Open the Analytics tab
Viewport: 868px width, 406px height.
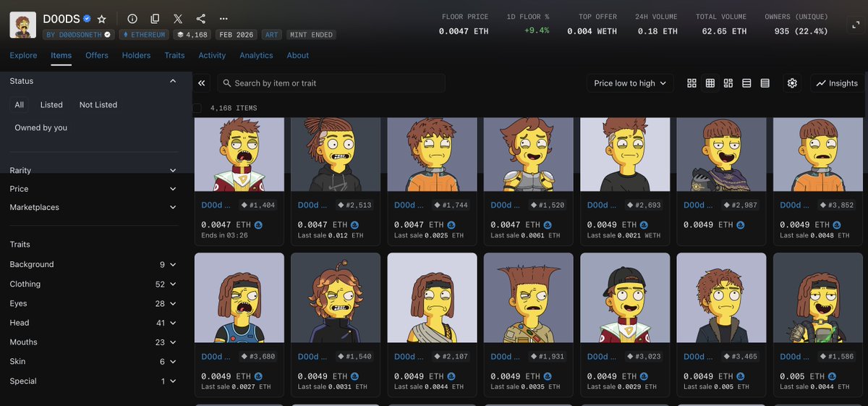coord(256,55)
